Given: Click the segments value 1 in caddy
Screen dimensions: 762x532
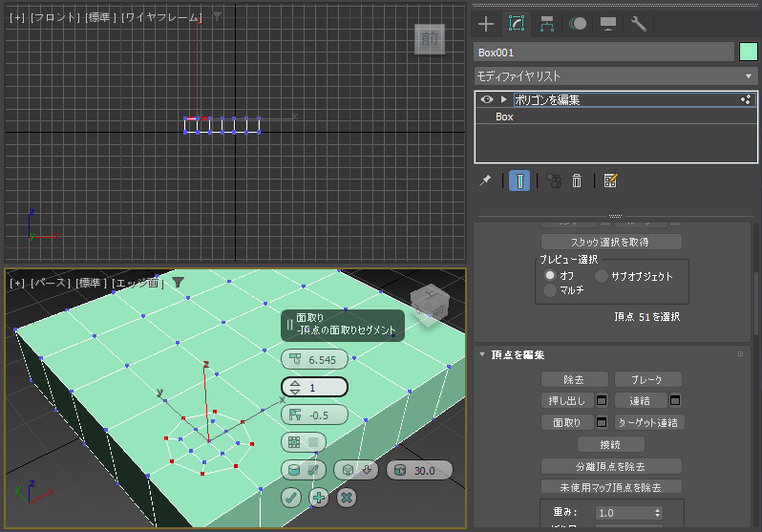Looking at the screenshot, I should pos(312,388).
